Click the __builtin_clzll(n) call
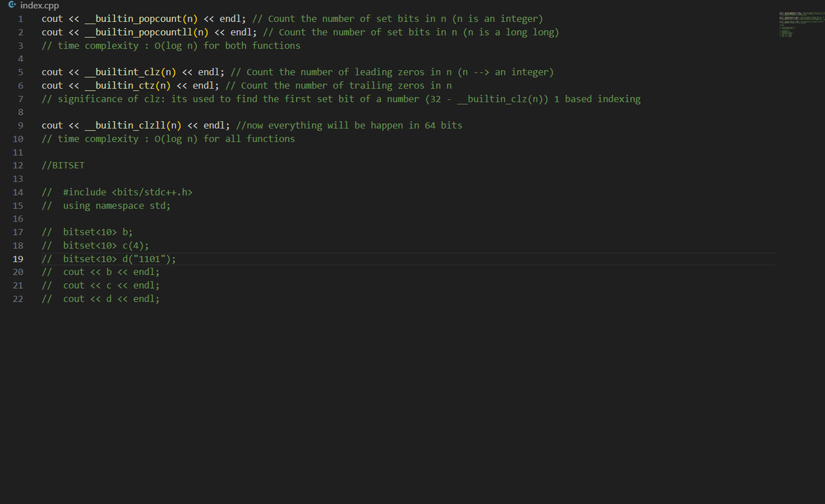825x504 pixels. pos(134,125)
